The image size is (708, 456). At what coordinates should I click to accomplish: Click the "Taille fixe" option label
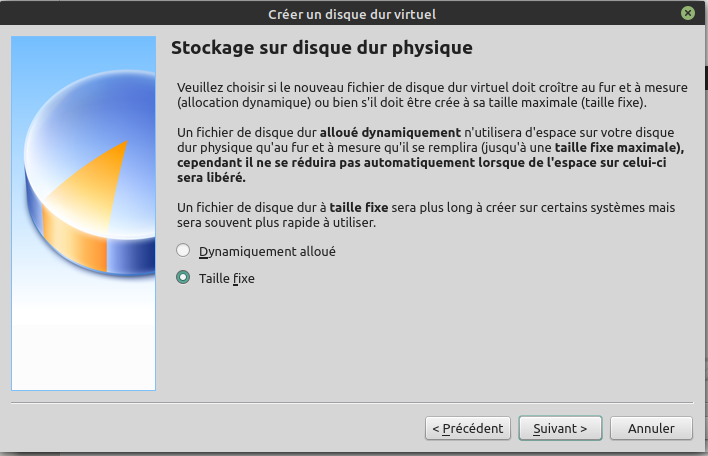tap(227, 278)
